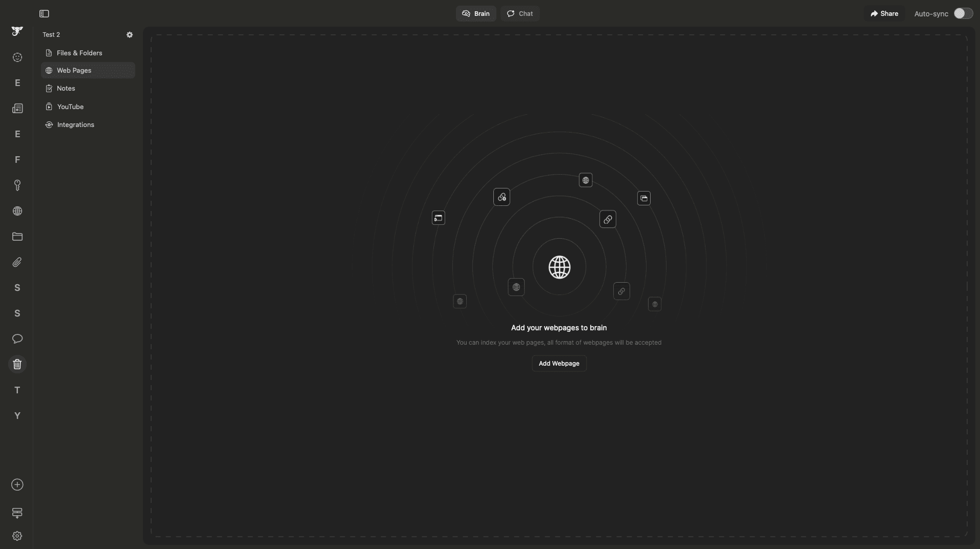The image size is (980, 549).
Task: Select the Web Pages item
Action: 74,71
